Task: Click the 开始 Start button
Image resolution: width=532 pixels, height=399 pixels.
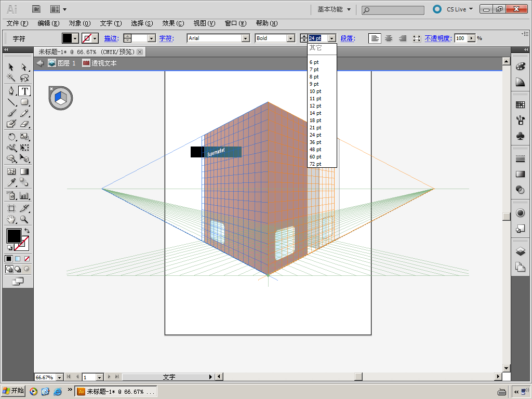Action: [14, 391]
